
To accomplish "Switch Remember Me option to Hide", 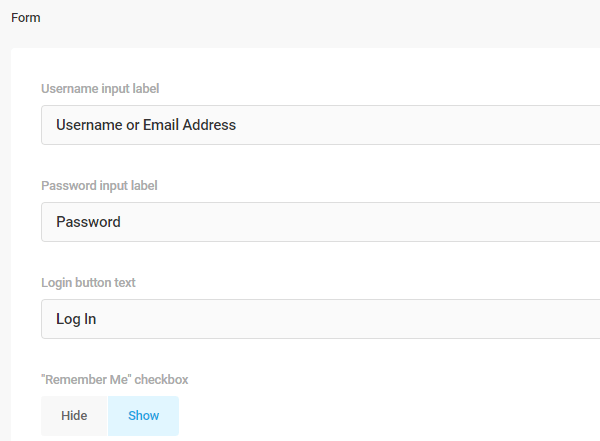I will click(74, 416).
